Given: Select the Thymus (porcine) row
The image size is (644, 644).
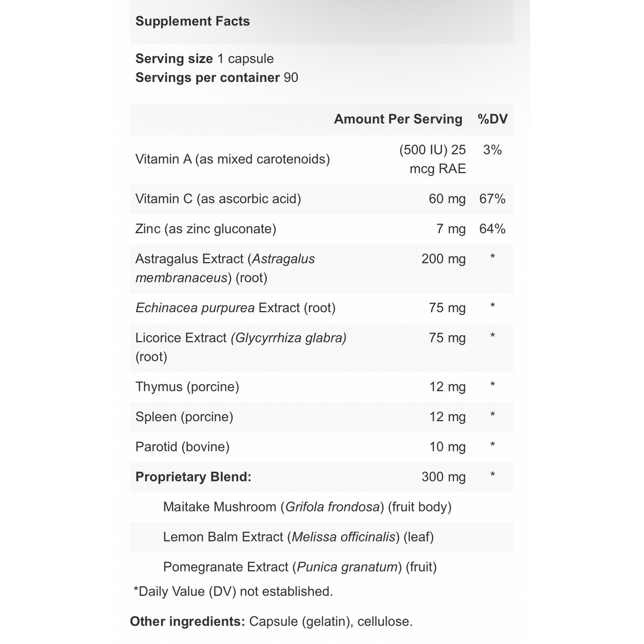Looking at the screenshot, I should tap(322, 387).
